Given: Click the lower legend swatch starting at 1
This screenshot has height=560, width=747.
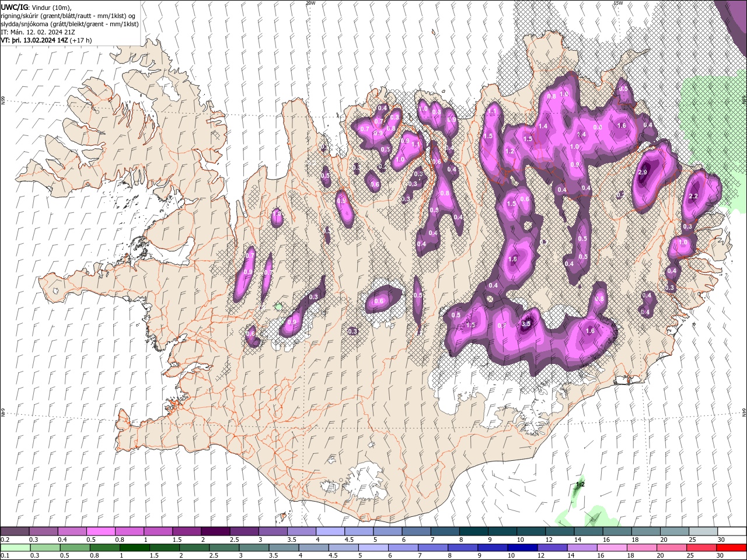Looking at the screenshot, I should point(134,548).
